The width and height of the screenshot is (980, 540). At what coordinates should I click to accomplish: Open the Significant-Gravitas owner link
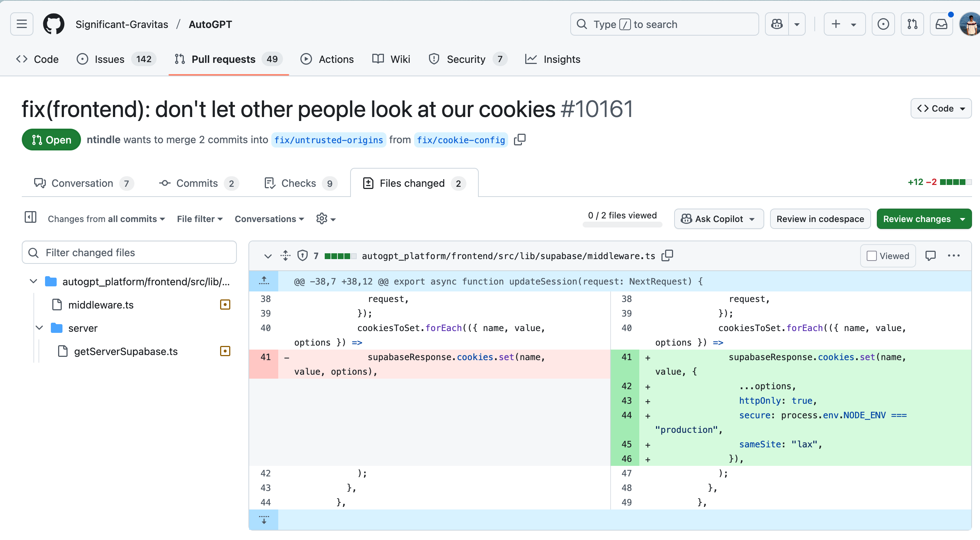click(122, 24)
